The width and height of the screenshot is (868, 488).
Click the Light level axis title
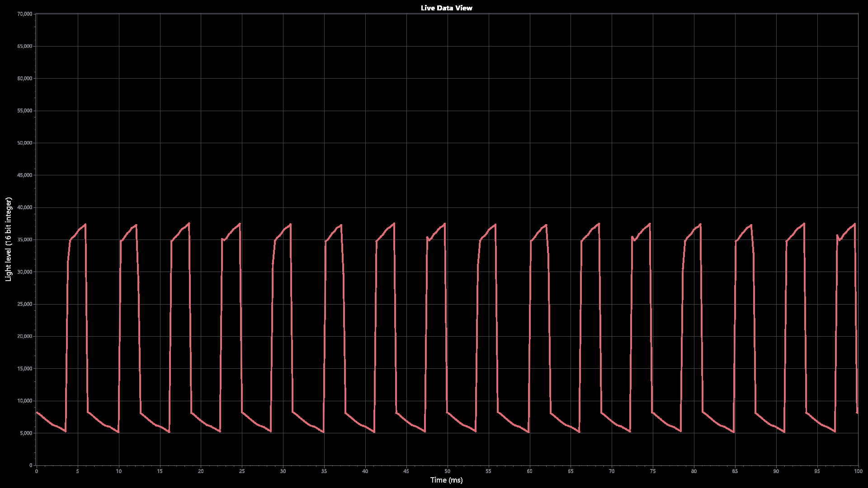[8, 239]
